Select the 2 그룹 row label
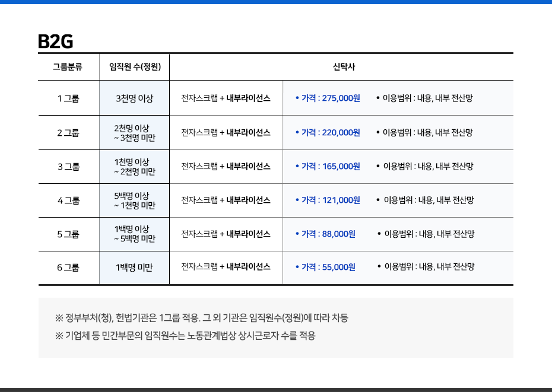Viewport: 552px width, 392px height. point(68,133)
